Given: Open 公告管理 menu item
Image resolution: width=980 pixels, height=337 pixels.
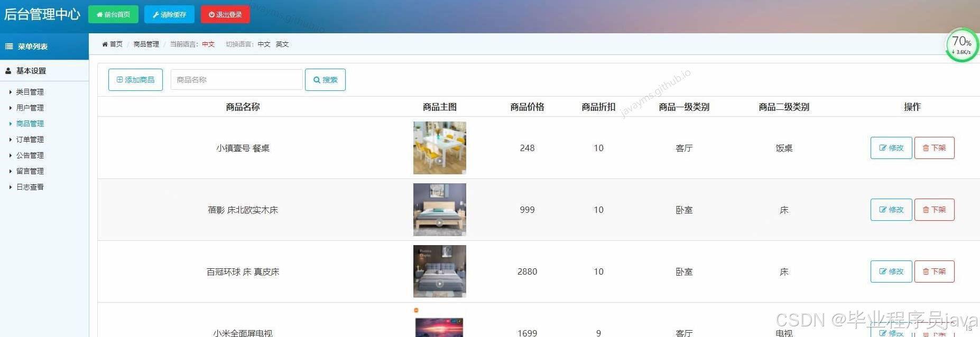Looking at the screenshot, I should tap(30, 155).
